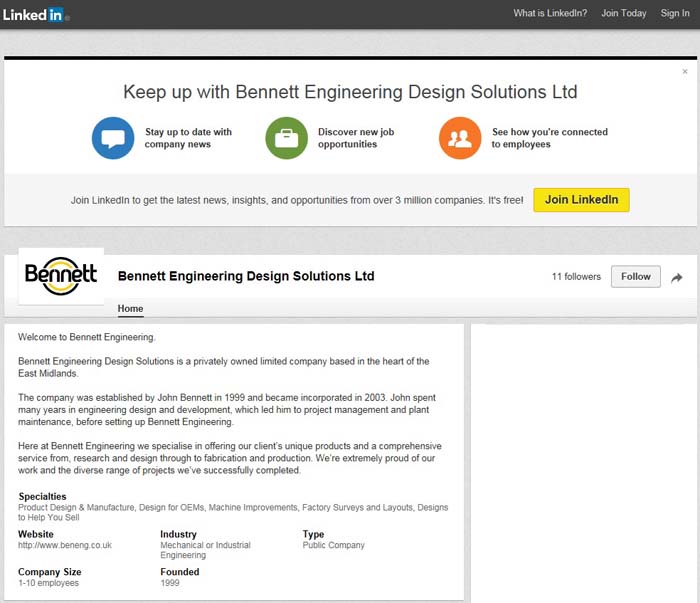Click the 'Keep up with Bennett Engineering' banner title

click(x=350, y=92)
